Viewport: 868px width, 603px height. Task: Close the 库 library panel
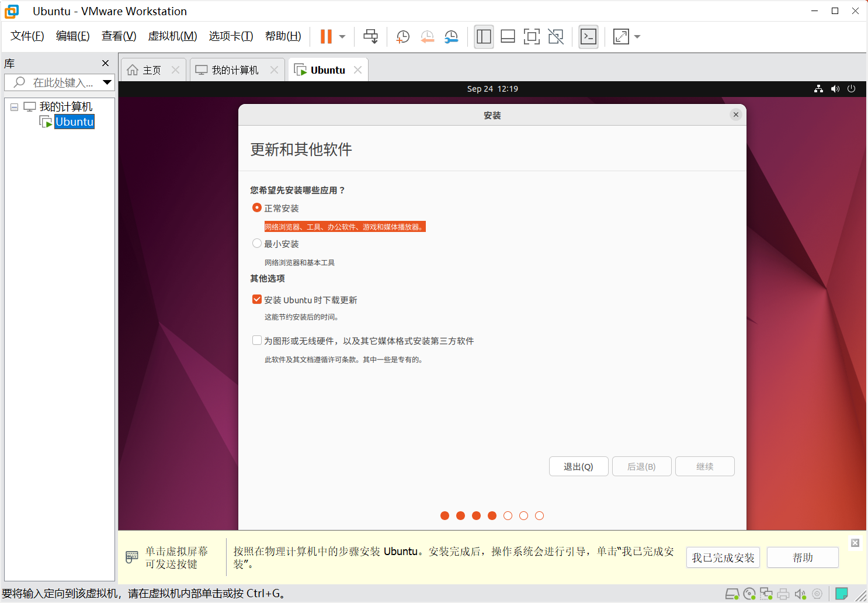click(105, 63)
